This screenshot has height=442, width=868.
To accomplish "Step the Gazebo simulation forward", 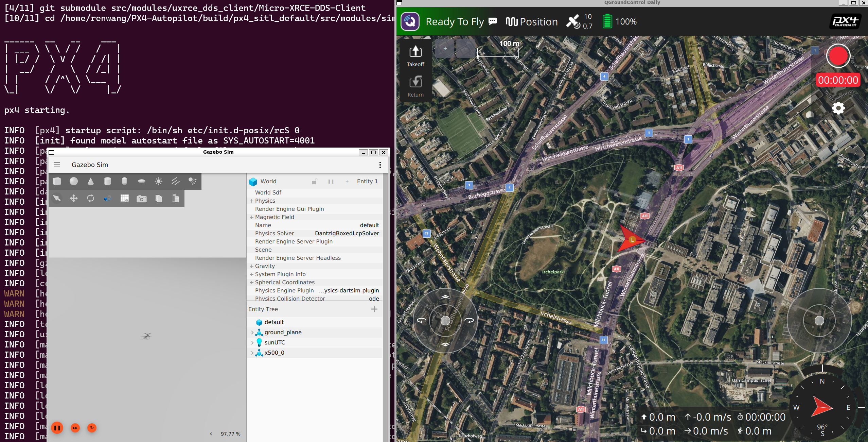I will (75, 428).
